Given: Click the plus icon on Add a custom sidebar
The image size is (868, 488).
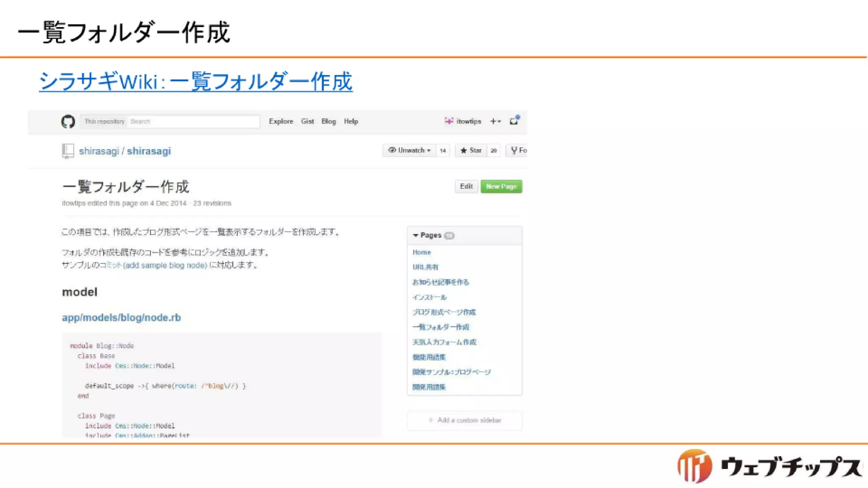Looking at the screenshot, I should point(431,420).
